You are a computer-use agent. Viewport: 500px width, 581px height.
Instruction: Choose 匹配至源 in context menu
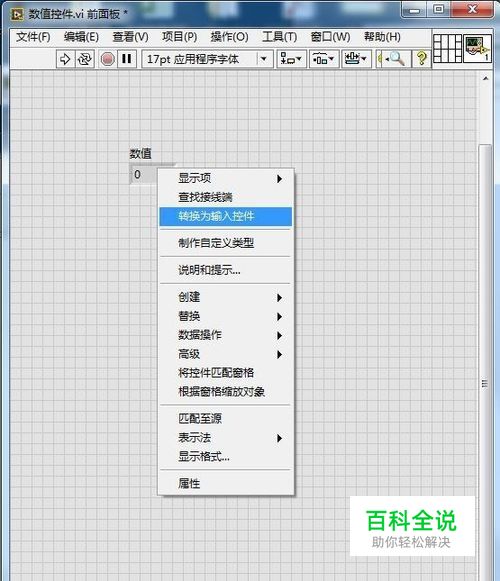[x=226, y=419]
